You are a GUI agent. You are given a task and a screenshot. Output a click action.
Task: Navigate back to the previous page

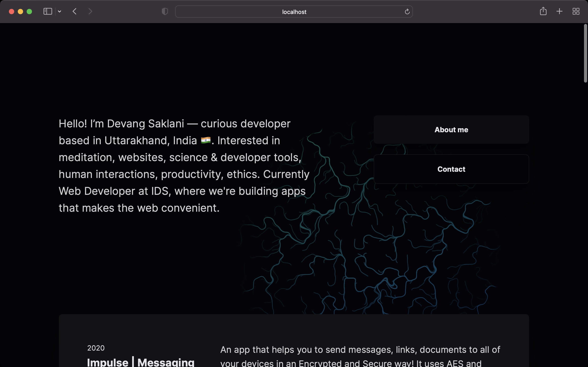pos(75,11)
